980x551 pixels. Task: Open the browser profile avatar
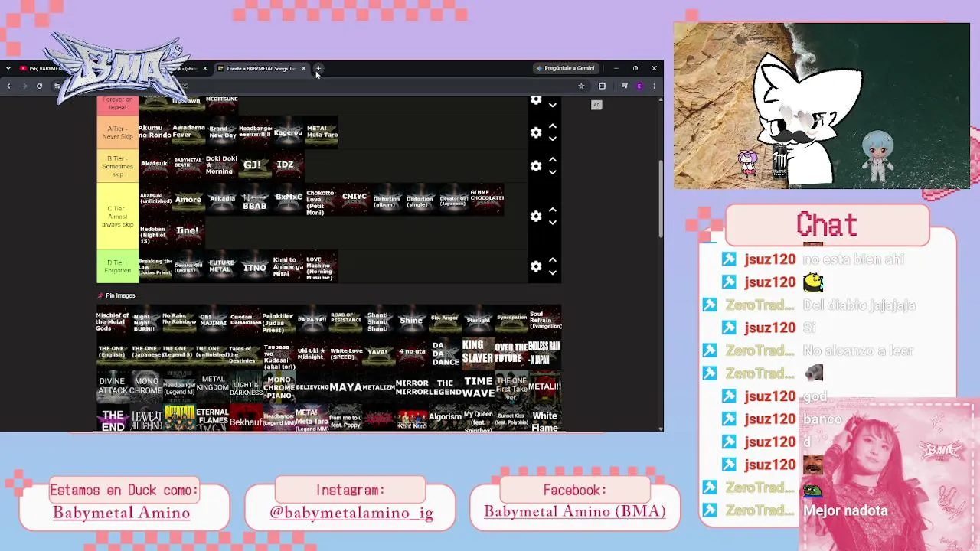click(x=639, y=86)
